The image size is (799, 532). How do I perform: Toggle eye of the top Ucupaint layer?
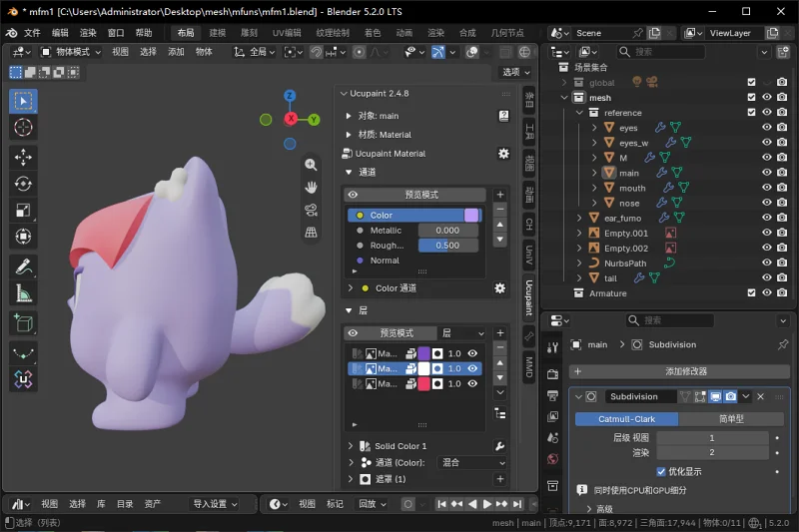(472, 353)
